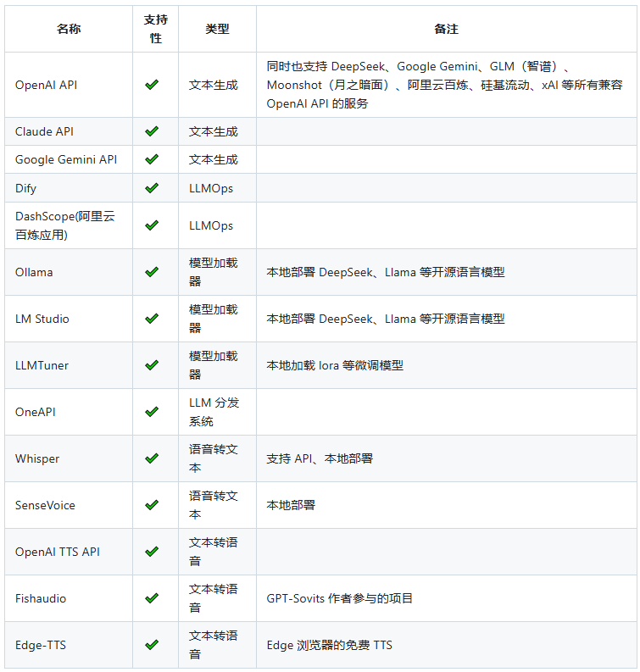640x672 pixels.
Task: Click the 名称 column header
Action: [x=69, y=29]
